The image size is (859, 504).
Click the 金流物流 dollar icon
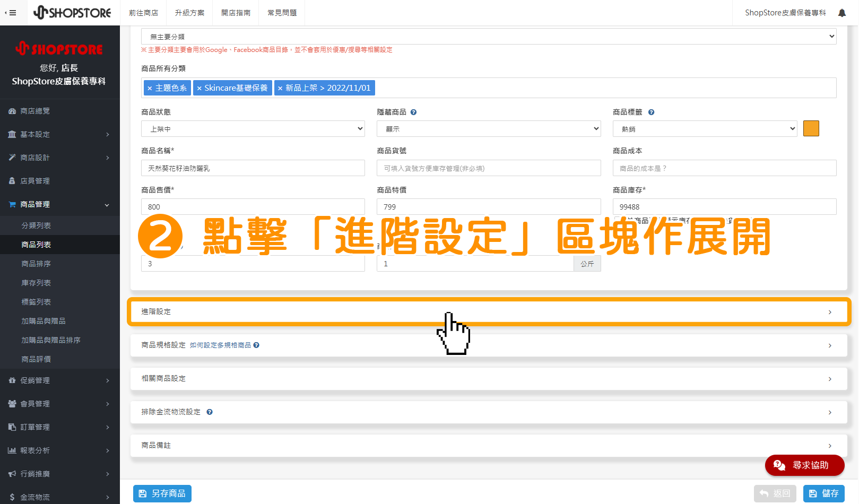[12, 497]
